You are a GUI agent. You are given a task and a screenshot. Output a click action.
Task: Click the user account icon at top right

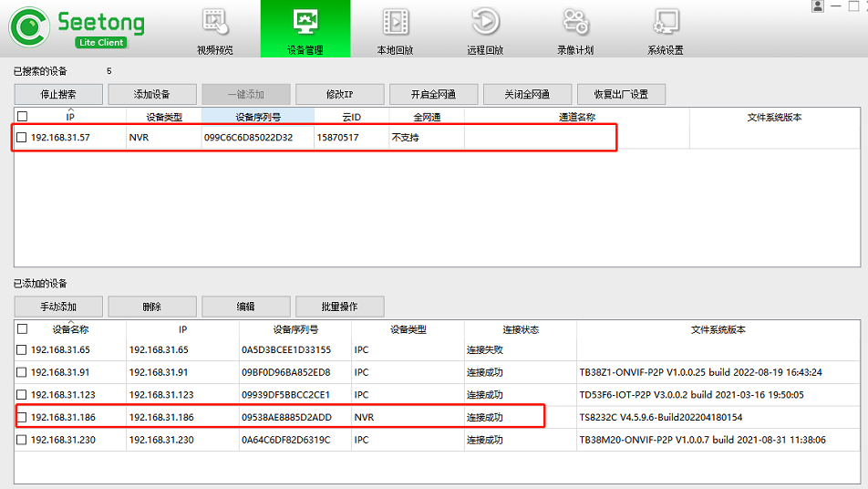pos(817,6)
